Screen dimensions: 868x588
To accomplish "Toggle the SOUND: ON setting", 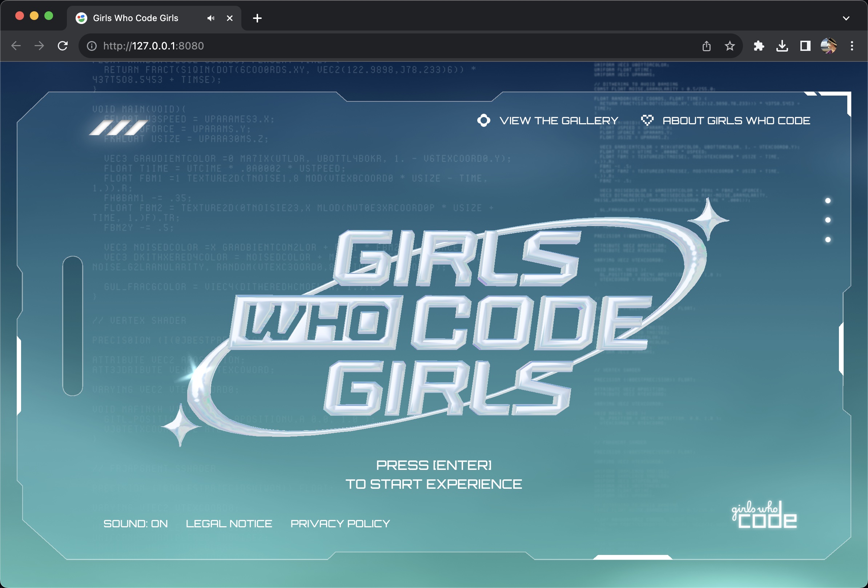I will pyautogui.click(x=136, y=523).
